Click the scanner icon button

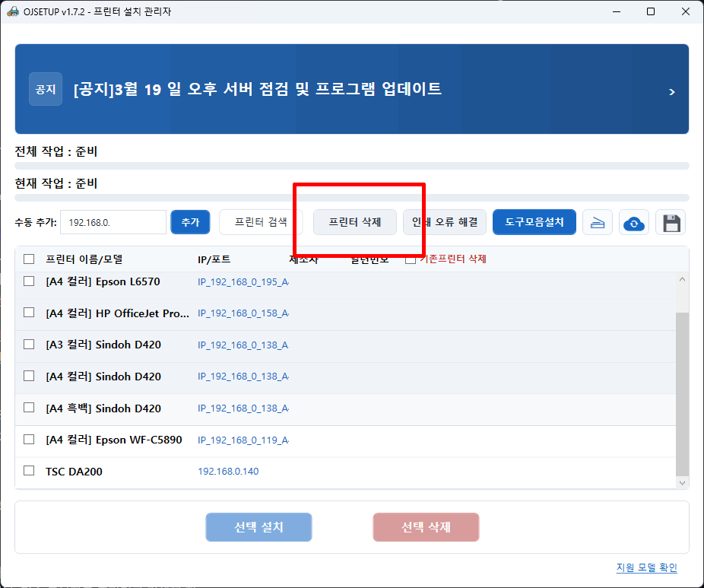(598, 223)
